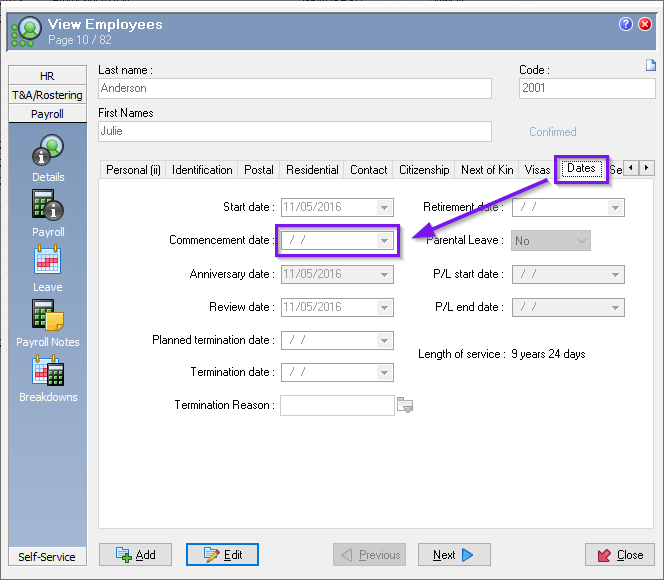
Task: Open Termination Reason lookup icon
Action: (405, 405)
